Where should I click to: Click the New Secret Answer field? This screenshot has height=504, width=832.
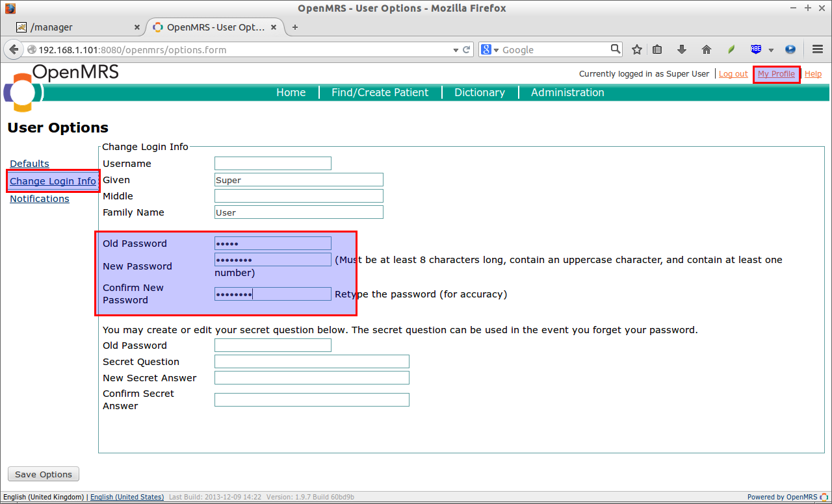312,378
